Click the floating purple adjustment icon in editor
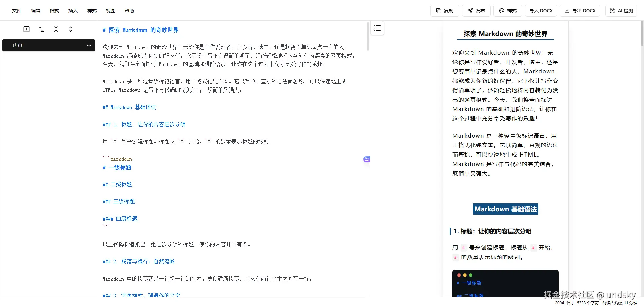The image size is (644, 308). tap(366, 159)
